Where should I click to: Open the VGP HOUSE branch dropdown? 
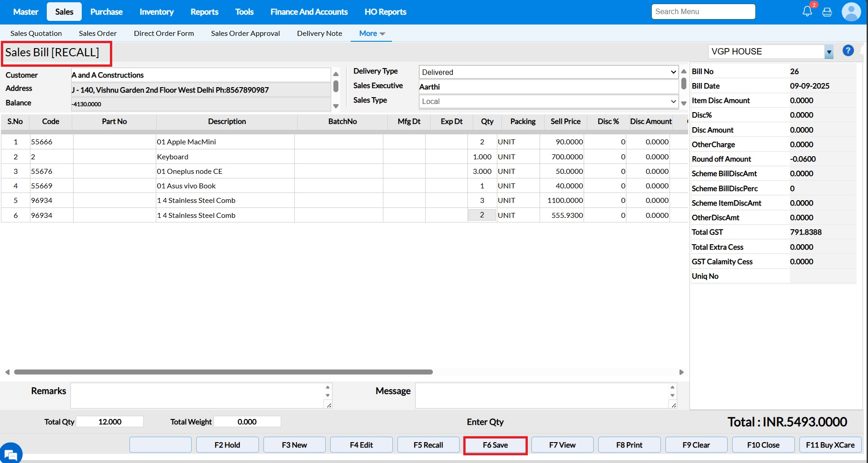(828, 52)
